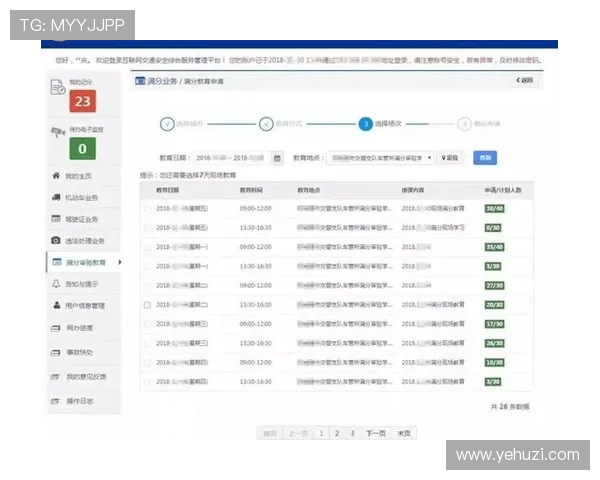This screenshot has height=480, width=600.
Task: Expand 满分审验教育 submenu arrow
Action: [x=120, y=262]
